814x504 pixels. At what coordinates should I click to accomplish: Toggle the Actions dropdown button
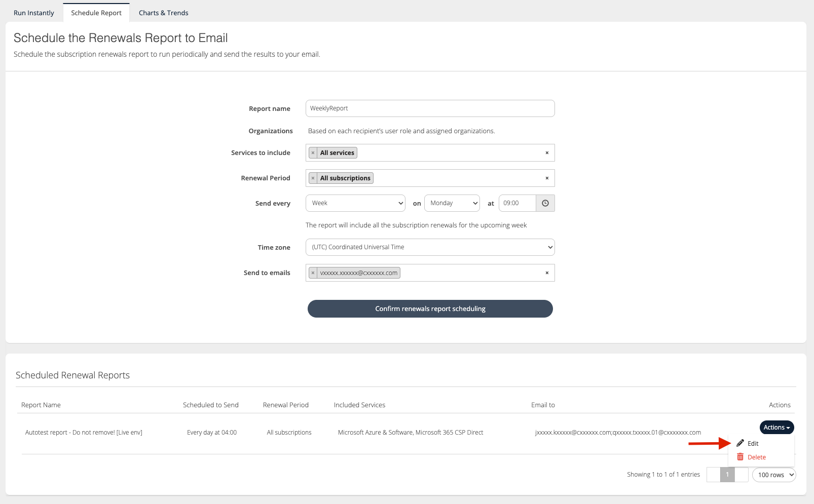click(776, 428)
